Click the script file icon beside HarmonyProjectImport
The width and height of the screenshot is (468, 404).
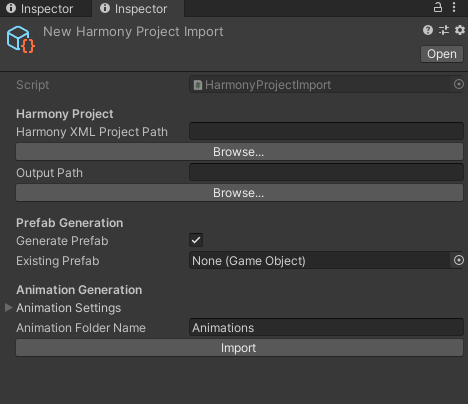pyautogui.click(x=198, y=85)
